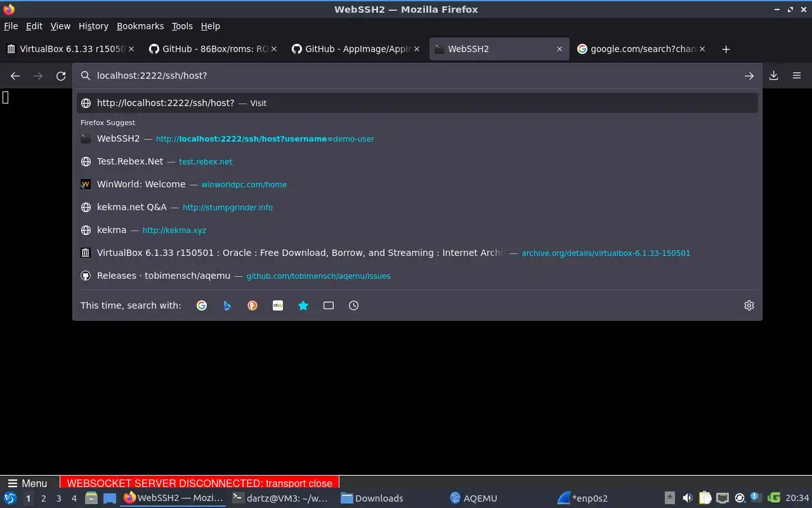Click the taskbar clock showing 20:34

click(x=797, y=498)
